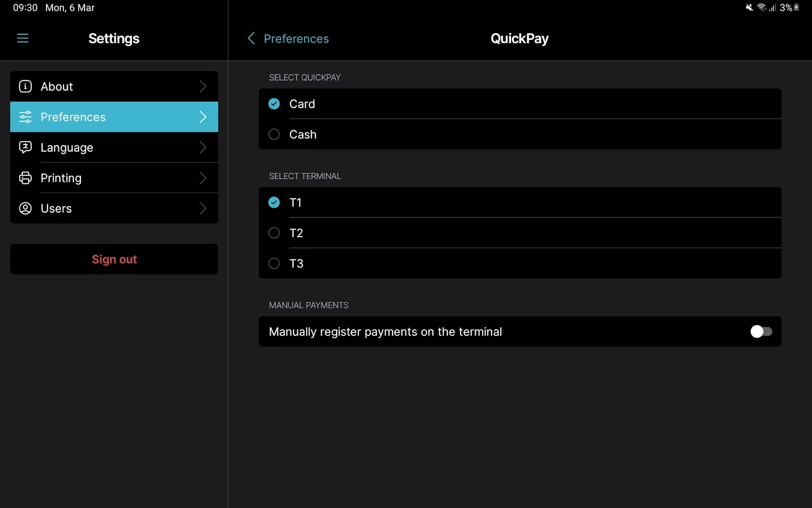The image size is (812, 508).
Task: Open the hamburger menu
Action: [x=22, y=38]
